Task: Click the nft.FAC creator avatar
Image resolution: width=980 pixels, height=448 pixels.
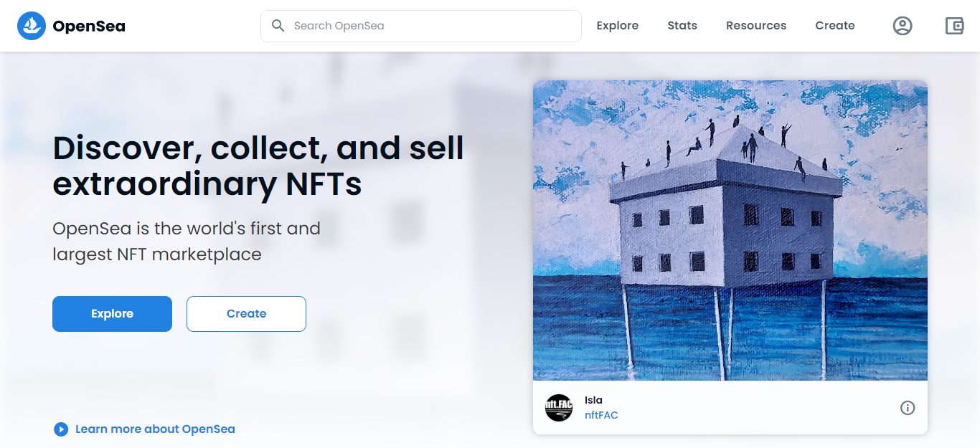Action: click(559, 407)
